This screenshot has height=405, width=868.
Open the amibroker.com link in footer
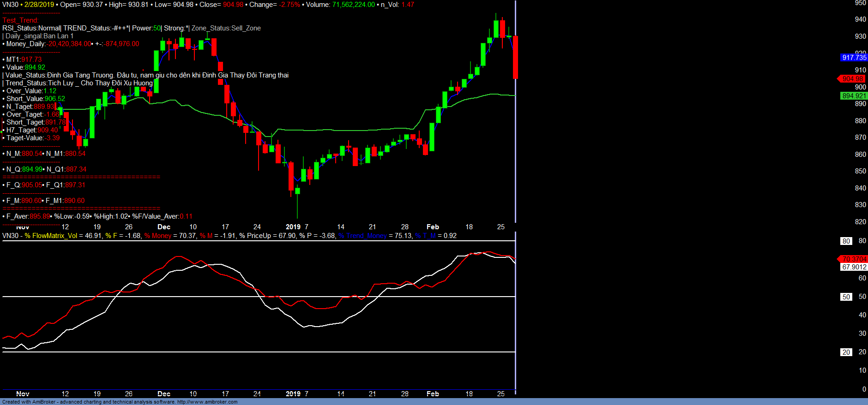pyautogui.click(x=207, y=402)
